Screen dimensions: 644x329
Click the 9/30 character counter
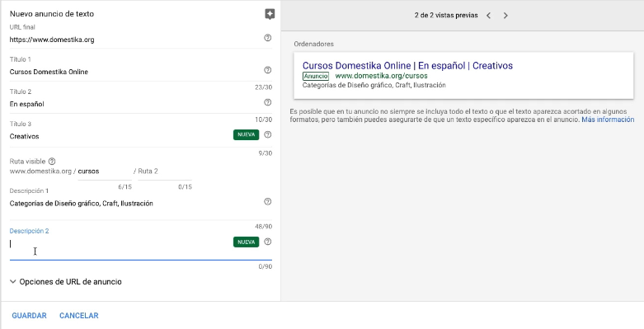click(265, 153)
